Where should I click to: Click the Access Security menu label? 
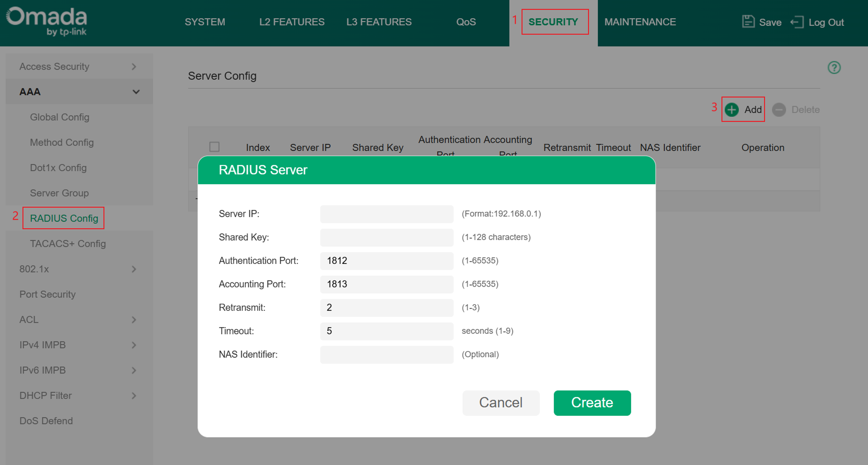pyautogui.click(x=54, y=66)
